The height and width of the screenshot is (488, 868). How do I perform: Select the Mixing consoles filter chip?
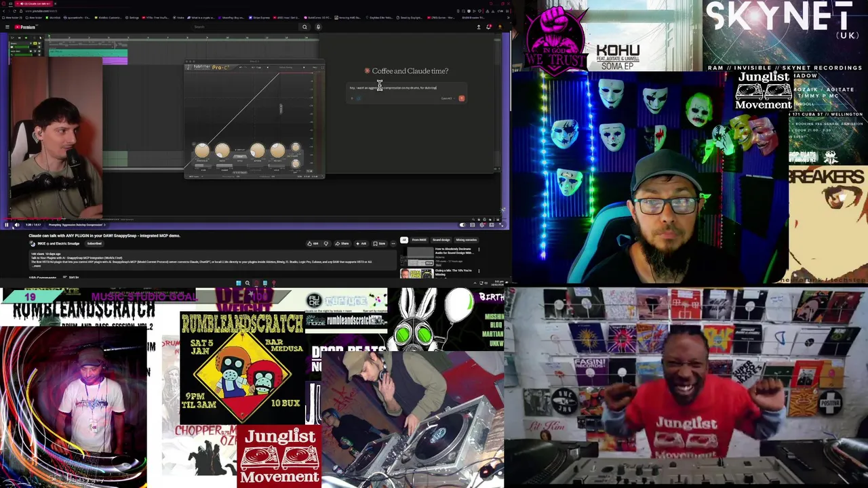466,240
